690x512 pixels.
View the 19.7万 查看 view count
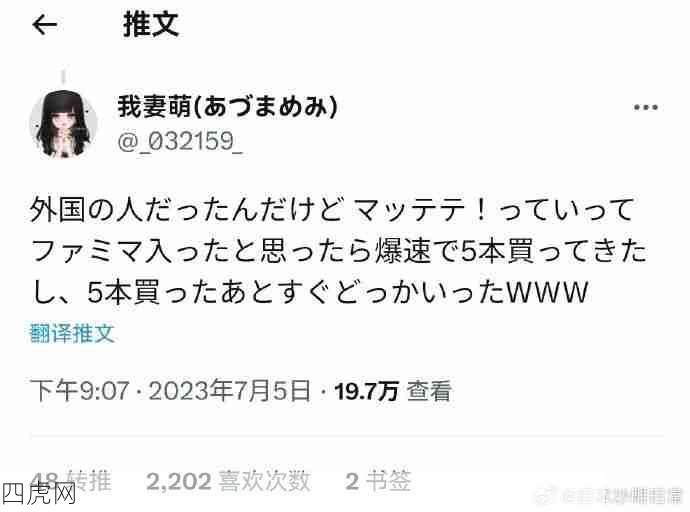click(x=393, y=391)
